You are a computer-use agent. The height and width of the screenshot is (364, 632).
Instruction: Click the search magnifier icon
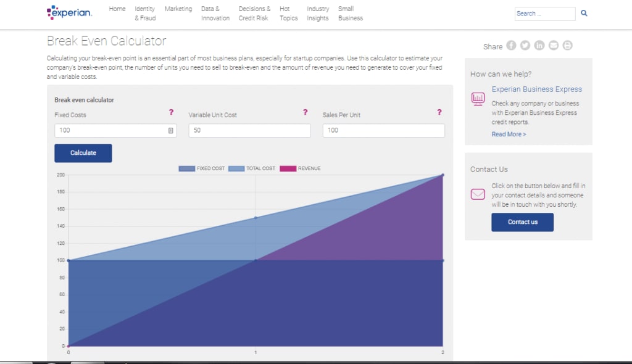coord(584,14)
